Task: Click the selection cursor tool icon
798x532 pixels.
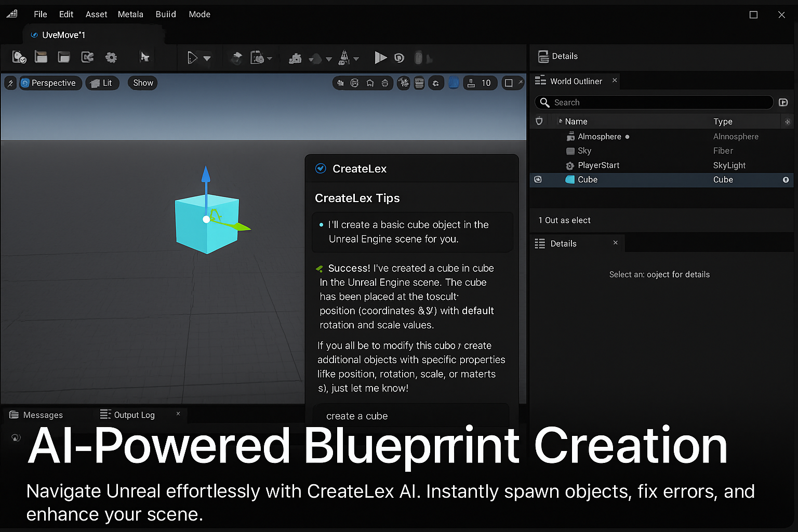Action: (x=144, y=57)
